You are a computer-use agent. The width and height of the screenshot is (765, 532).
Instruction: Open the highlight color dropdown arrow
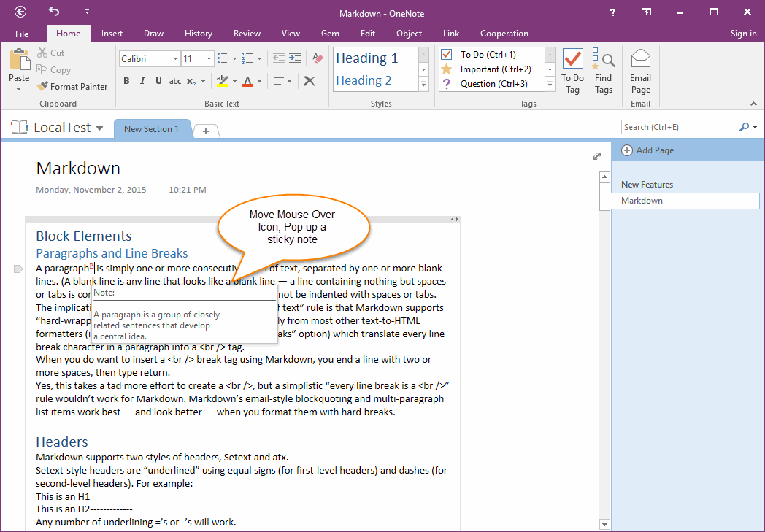(234, 82)
